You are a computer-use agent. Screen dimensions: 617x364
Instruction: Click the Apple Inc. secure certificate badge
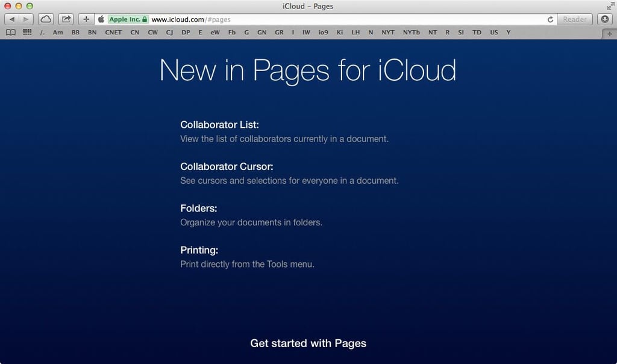128,19
